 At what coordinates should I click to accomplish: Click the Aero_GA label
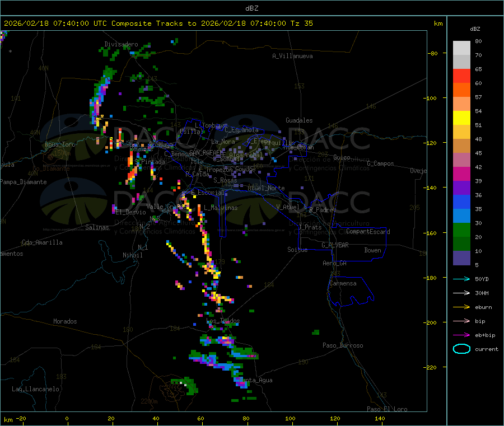[x=335, y=264]
